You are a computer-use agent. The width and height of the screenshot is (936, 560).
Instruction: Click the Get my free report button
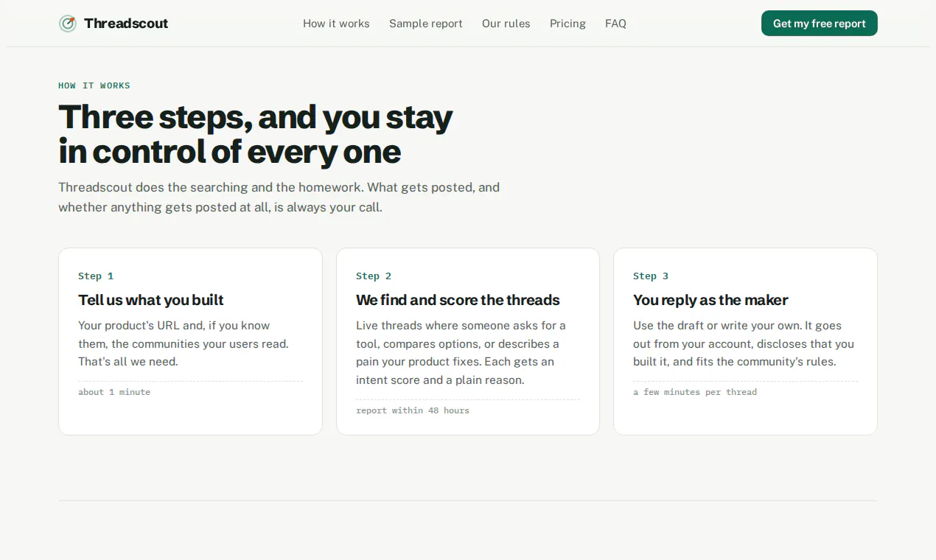[820, 24]
